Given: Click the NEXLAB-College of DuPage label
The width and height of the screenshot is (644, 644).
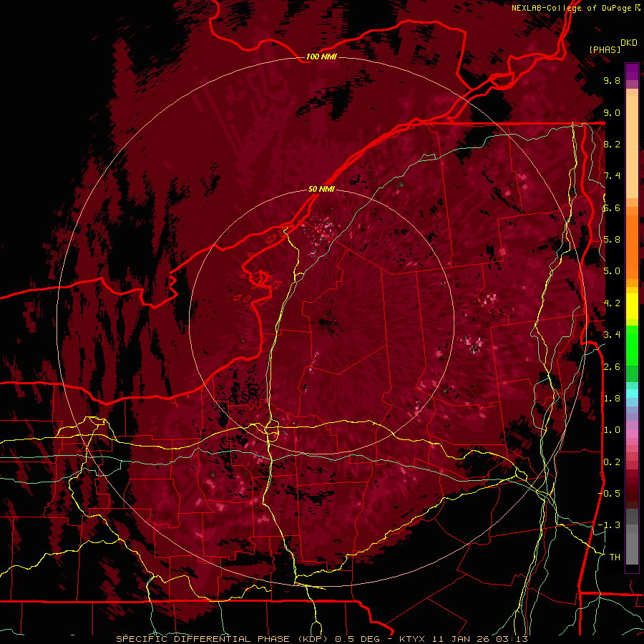Looking at the screenshot, I should coord(571,8).
